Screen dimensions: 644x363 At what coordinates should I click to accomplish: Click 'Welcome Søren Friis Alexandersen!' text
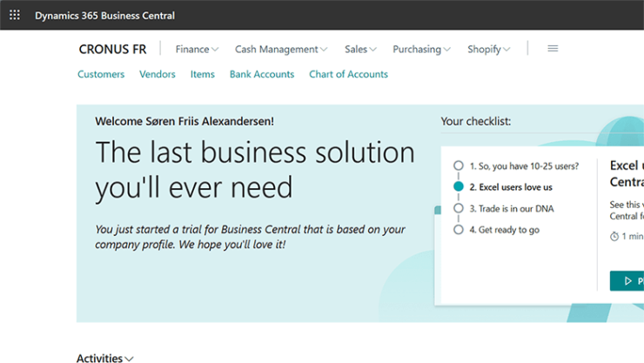click(184, 121)
